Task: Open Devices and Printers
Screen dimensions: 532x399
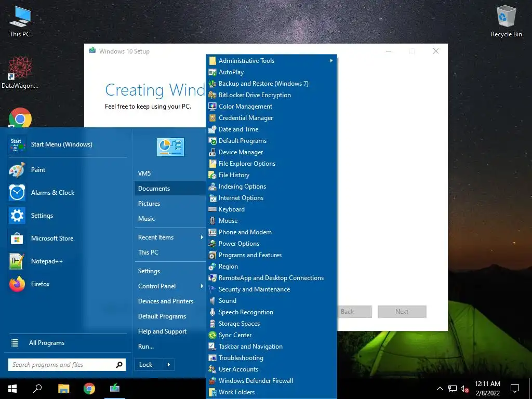Action: (x=170, y=301)
